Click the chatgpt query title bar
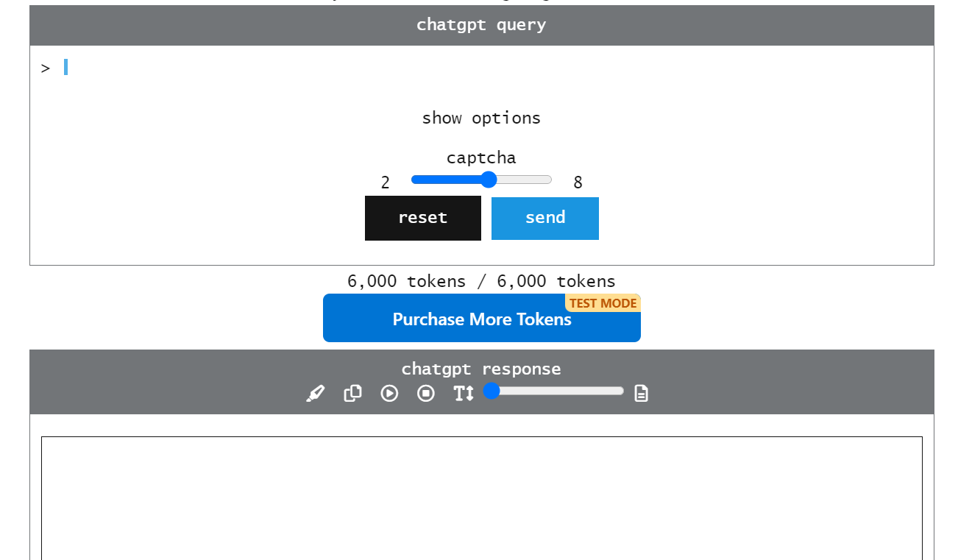 (481, 24)
